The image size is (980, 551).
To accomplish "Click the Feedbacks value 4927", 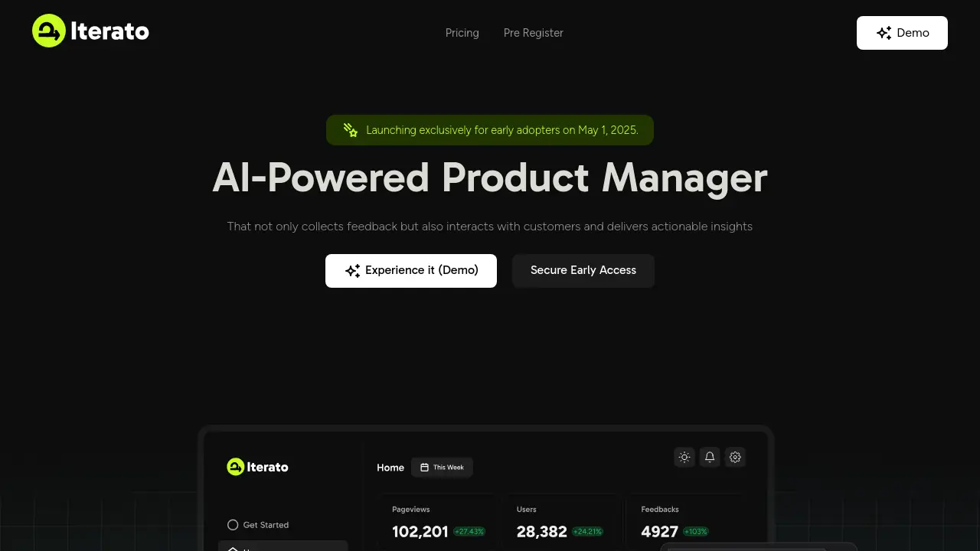I will coord(660,531).
